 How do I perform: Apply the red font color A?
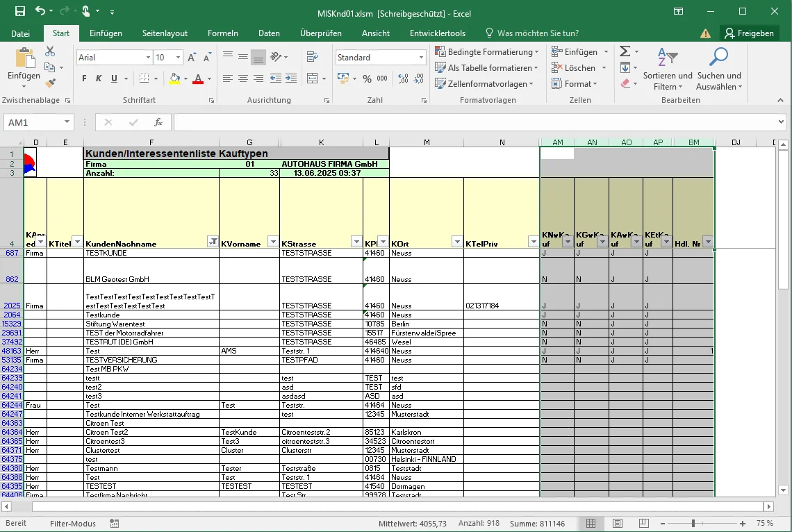point(198,78)
